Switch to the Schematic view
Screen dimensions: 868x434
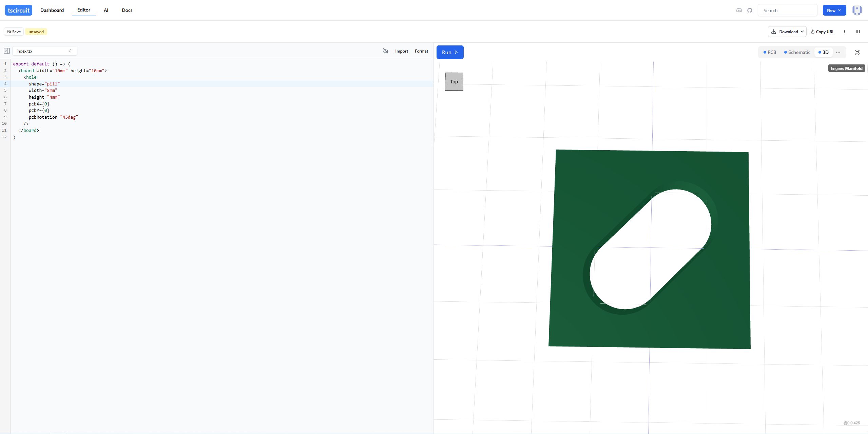coord(797,52)
